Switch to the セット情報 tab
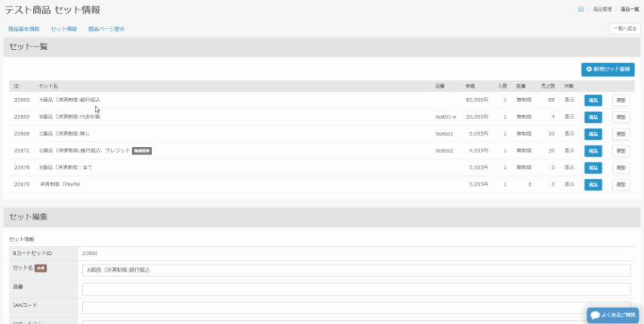This screenshot has width=644, height=324. click(x=64, y=29)
